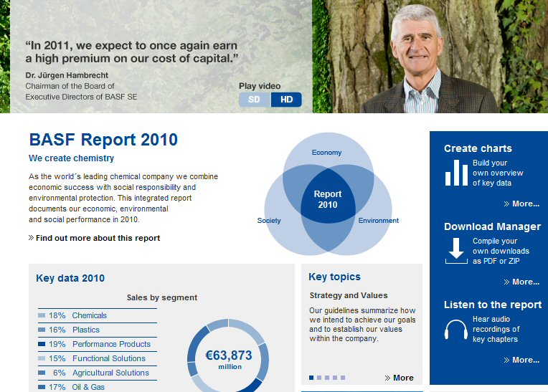
Task: Select Chemicals segment in sales list
Action: [x=89, y=315]
